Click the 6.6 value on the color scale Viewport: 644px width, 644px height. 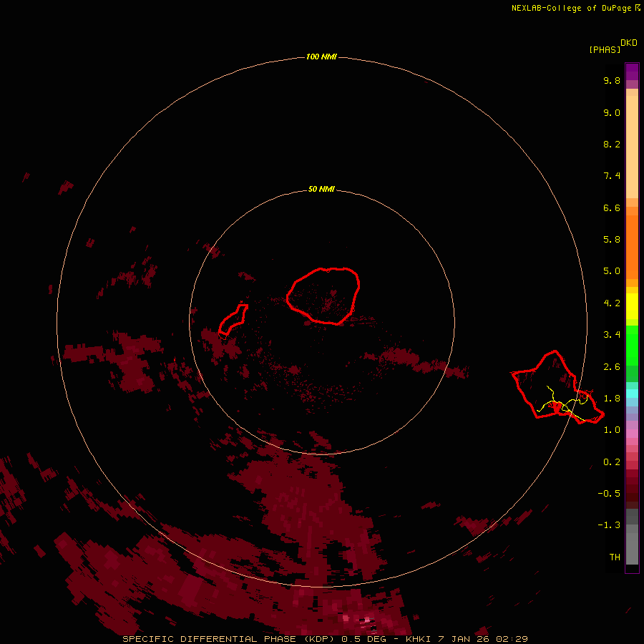pyautogui.click(x=612, y=208)
